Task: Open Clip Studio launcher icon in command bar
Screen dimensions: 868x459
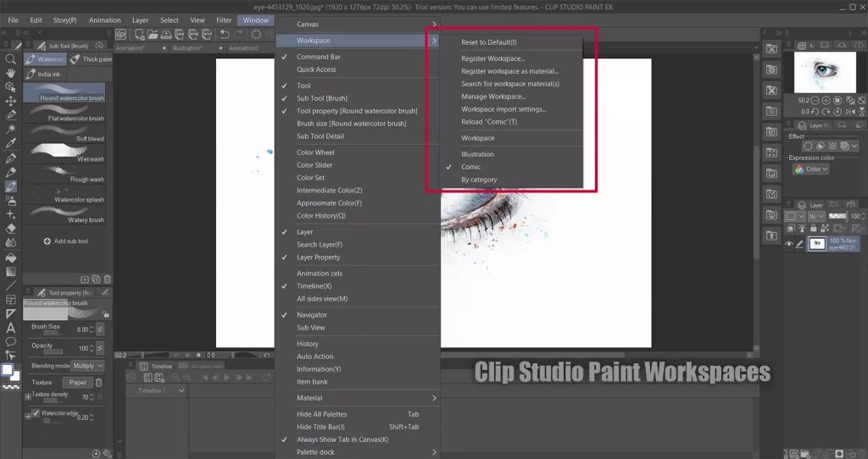Action: 120,34
